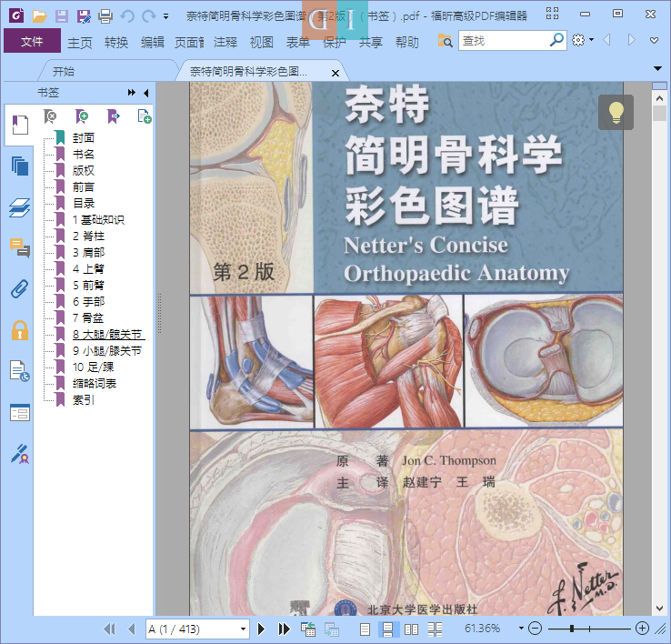Zoom out with the minus button
The height and width of the screenshot is (644, 671).
pos(535,629)
